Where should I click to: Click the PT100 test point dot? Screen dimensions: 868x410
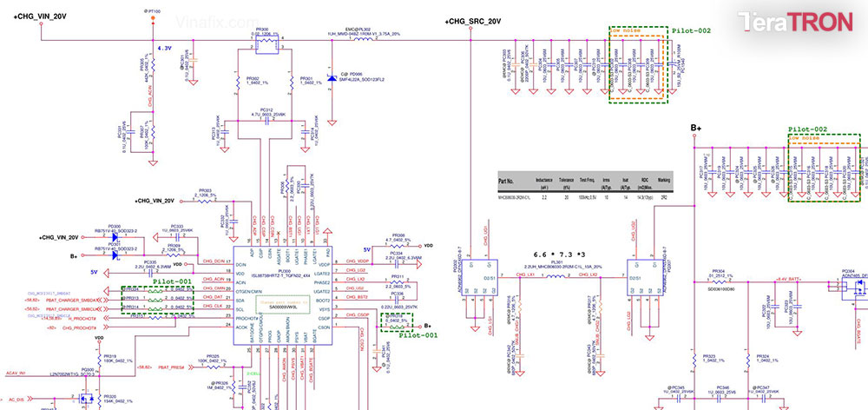point(154,19)
